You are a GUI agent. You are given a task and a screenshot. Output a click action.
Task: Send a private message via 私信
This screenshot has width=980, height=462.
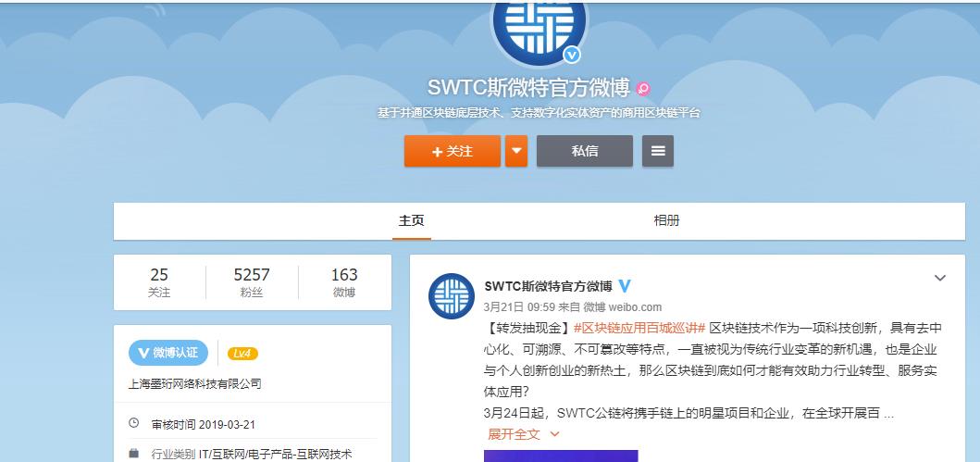(x=584, y=151)
